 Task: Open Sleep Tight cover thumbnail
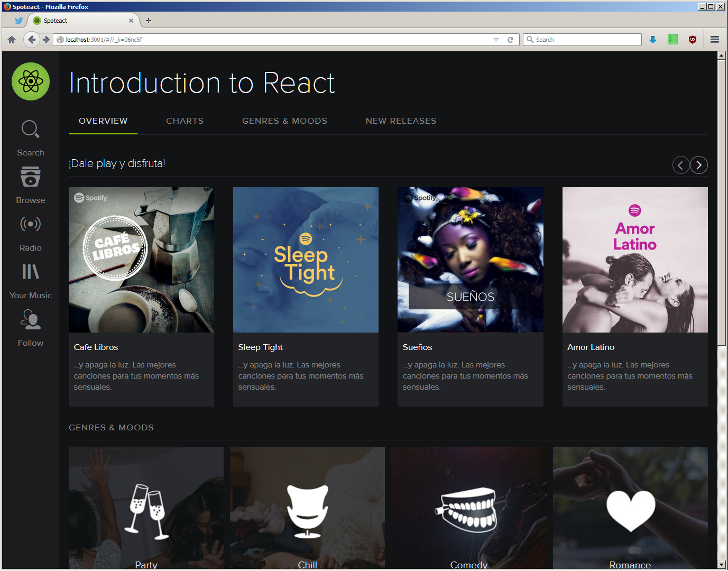tap(306, 260)
